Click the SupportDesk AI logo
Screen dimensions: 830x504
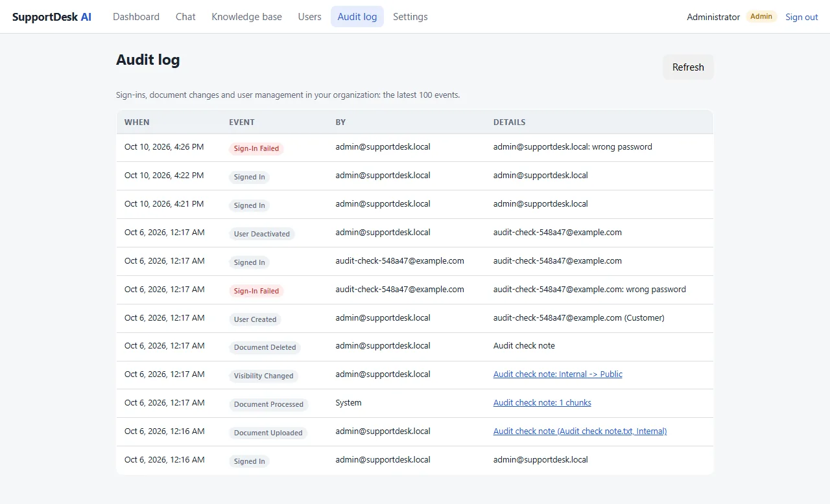[x=52, y=17]
